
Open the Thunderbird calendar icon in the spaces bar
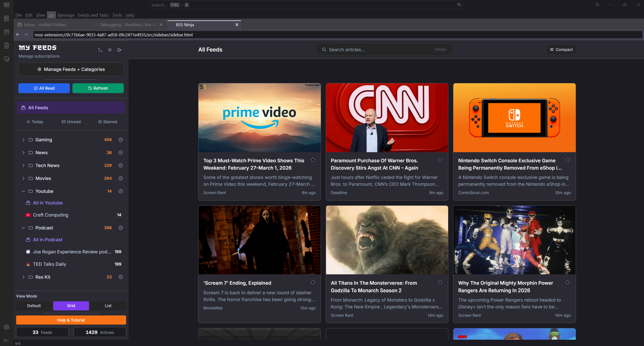(x=7, y=32)
